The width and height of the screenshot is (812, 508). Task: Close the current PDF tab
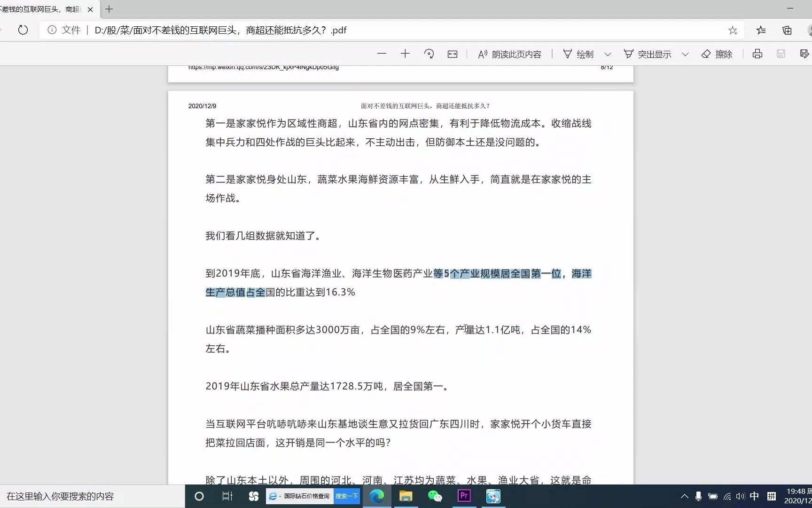[90, 9]
